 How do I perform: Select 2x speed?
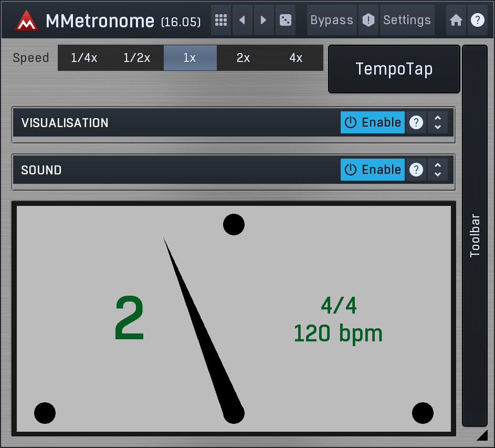pyautogui.click(x=243, y=58)
